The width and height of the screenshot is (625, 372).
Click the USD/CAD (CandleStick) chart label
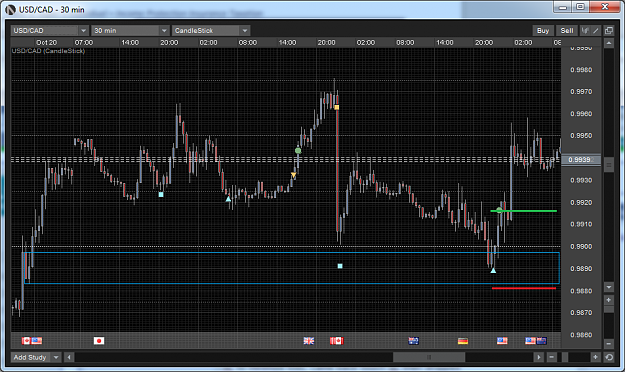coord(48,51)
